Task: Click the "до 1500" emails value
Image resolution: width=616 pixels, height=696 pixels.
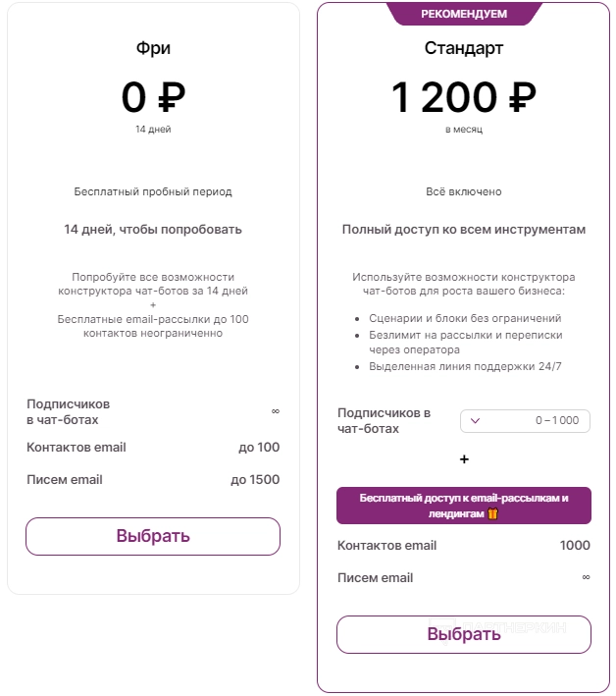Action: (x=255, y=480)
